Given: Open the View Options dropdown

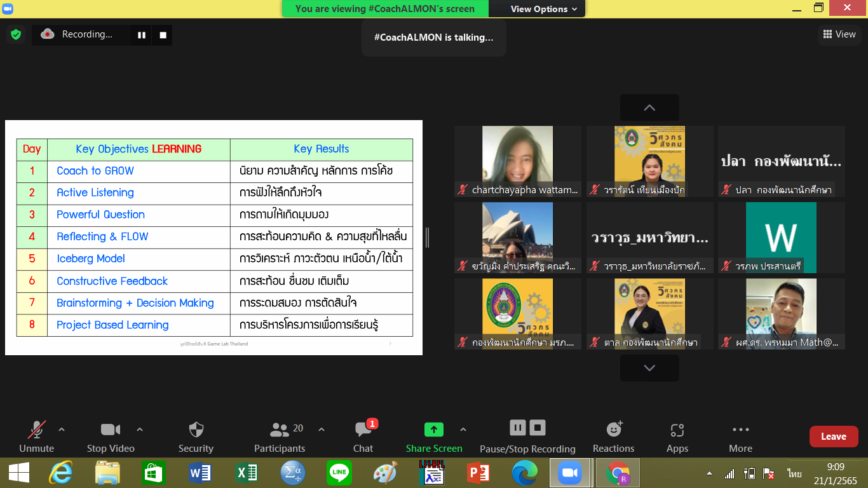Looking at the screenshot, I should (x=544, y=9).
